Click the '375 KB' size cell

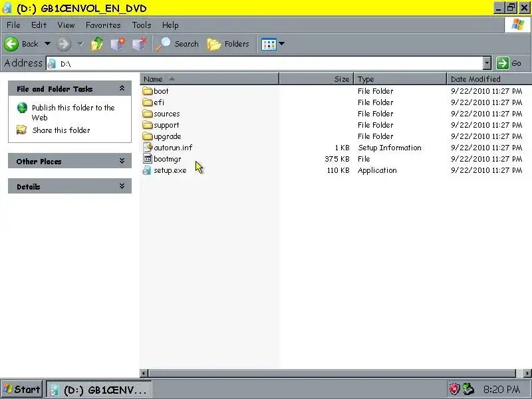337,159
